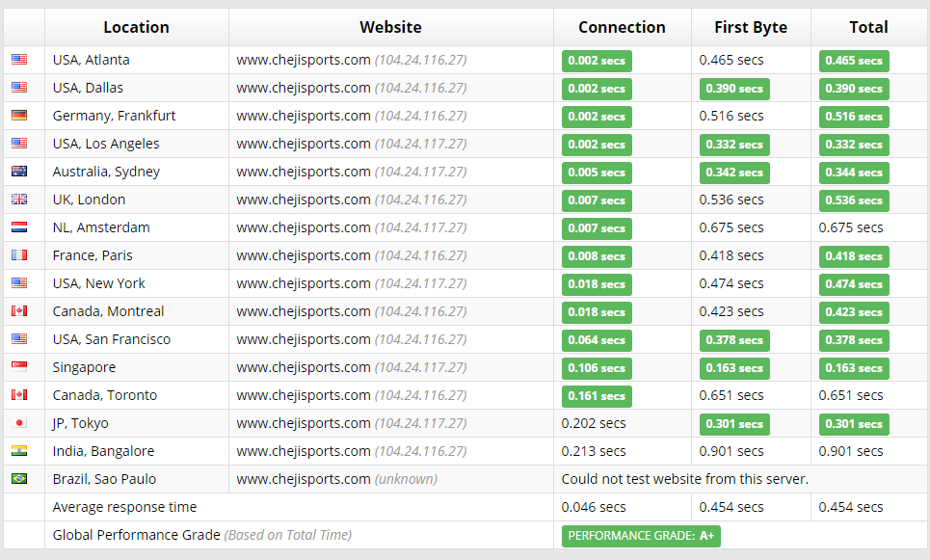Click the "Global Performance Grade" label
930x560 pixels.
pyautogui.click(x=137, y=535)
